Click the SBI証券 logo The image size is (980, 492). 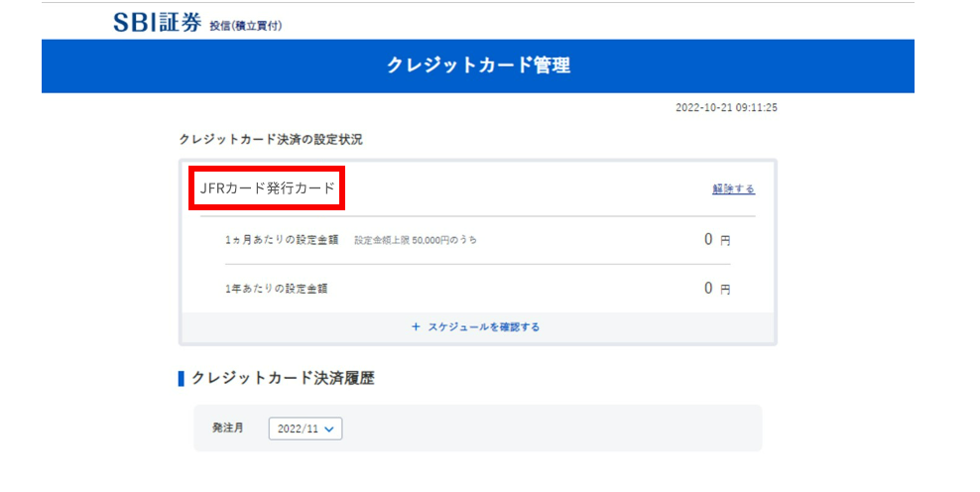[158, 22]
